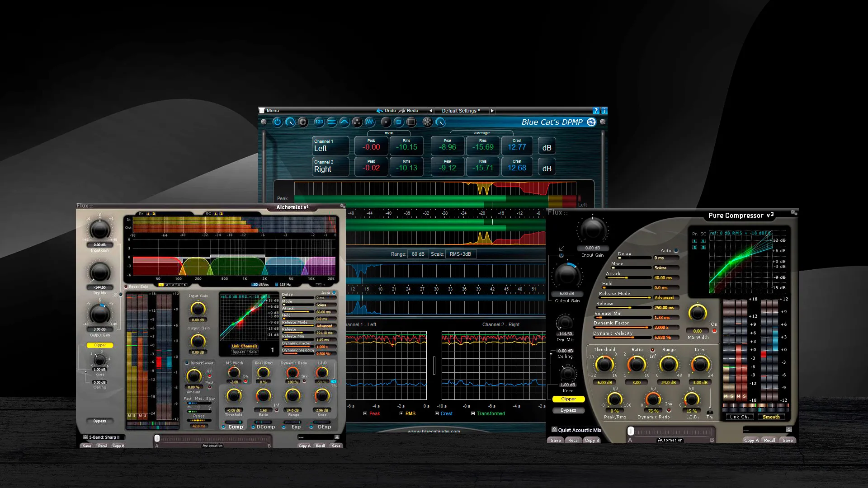868x488 pixels.
Task: Open Scale RMS+3dB dropdown in DPMP
Action: pyautogui.click(x=461, y=254)
